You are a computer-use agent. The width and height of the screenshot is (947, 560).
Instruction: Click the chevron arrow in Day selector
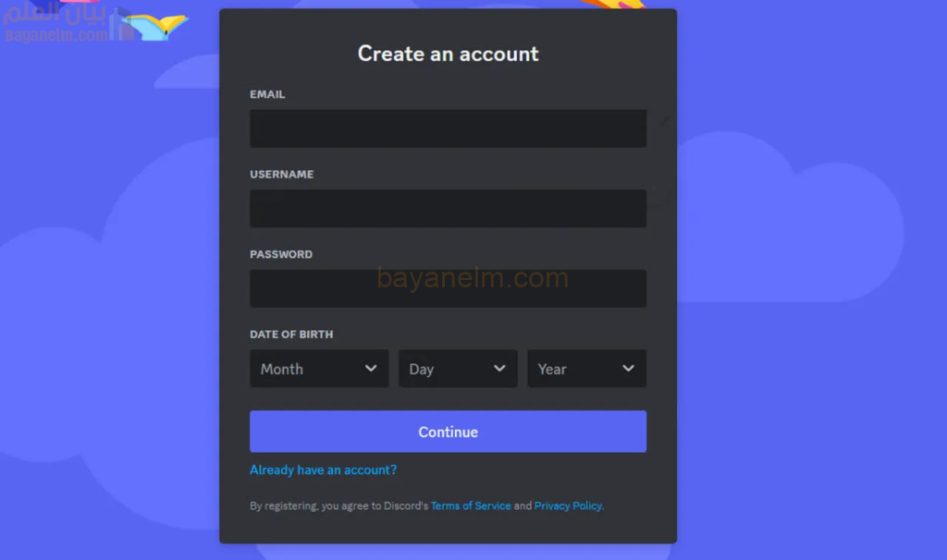point(499,368)
